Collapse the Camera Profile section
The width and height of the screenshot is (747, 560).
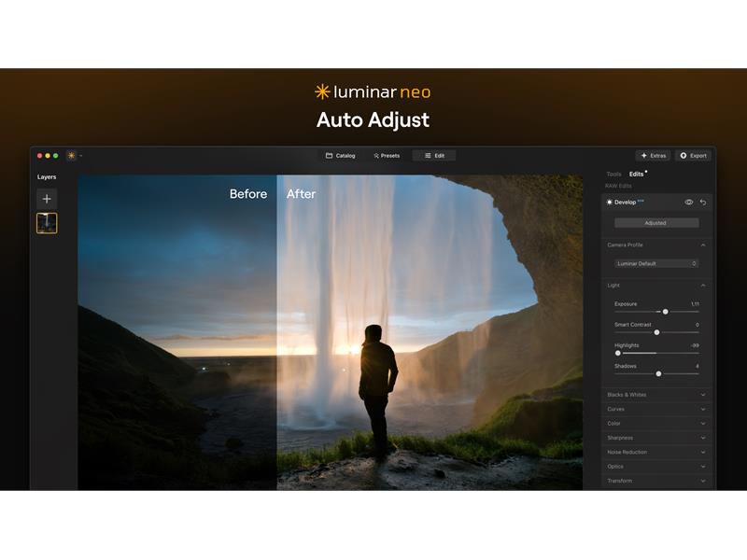pos(703,245)
